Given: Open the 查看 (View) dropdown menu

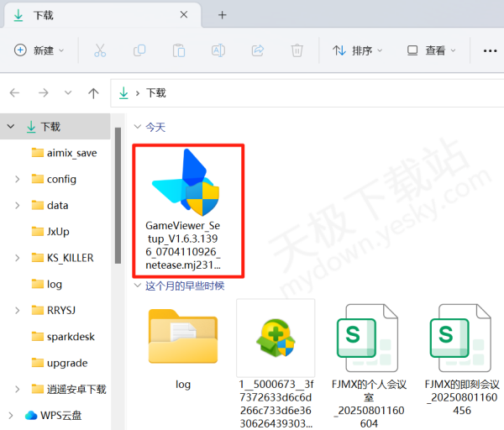Looking at the screenshot, I should [430, 50].
